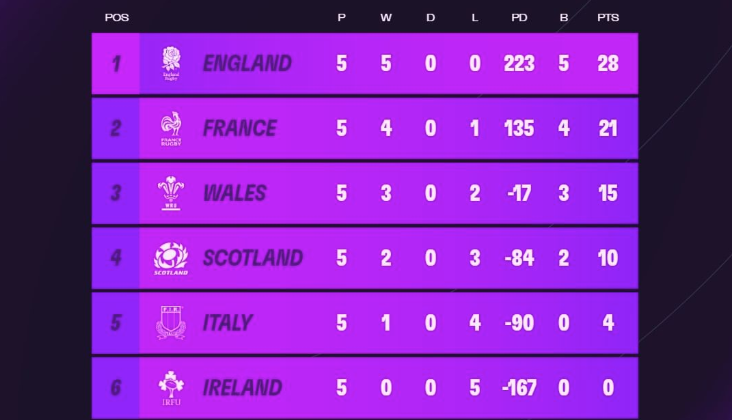Click the Italy FIR shield logo
732x420 pixels.
tap(171, 322)
